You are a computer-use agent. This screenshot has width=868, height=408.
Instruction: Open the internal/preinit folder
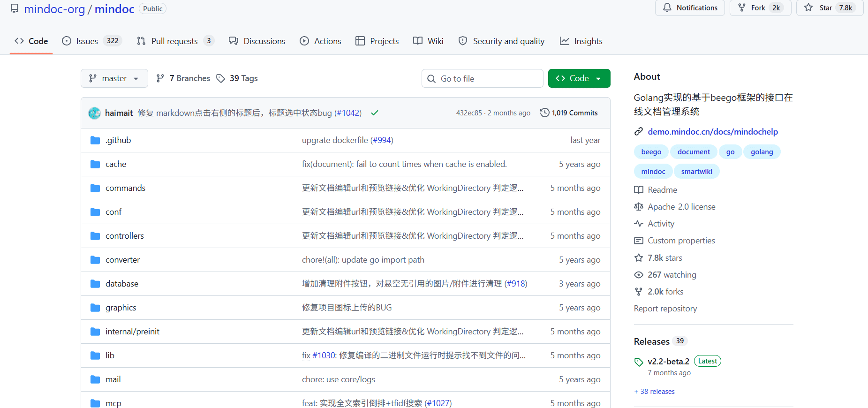(x=132, y=332)
